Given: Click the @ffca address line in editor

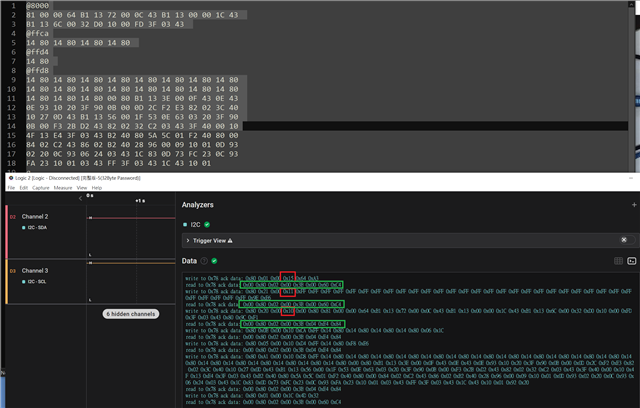Looking at the screenshot, I should (x=38, y=33).
